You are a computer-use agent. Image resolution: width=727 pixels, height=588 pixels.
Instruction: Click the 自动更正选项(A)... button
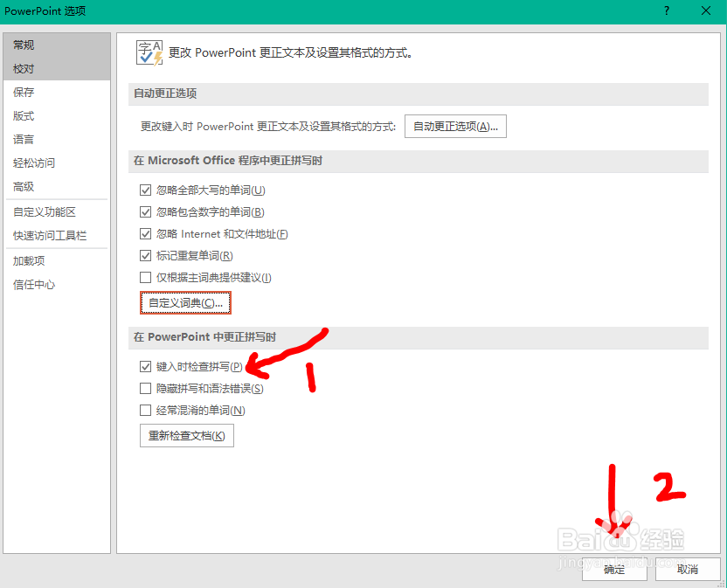click(455, 126)
